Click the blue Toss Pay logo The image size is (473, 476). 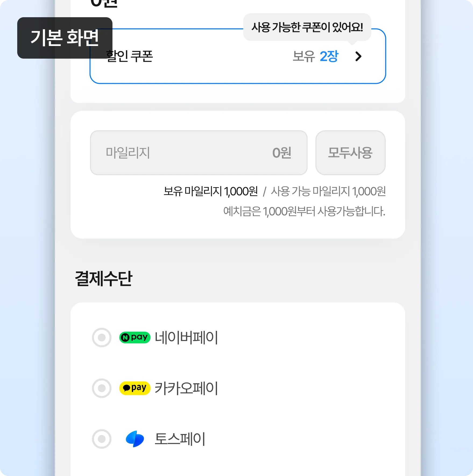point(135,439)
